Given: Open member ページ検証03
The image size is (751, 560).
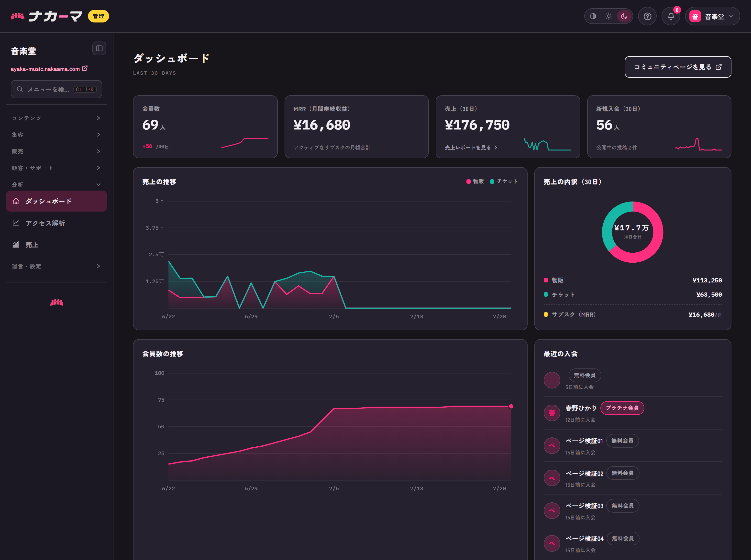Looking at the screenshot, I should [585, 506].
